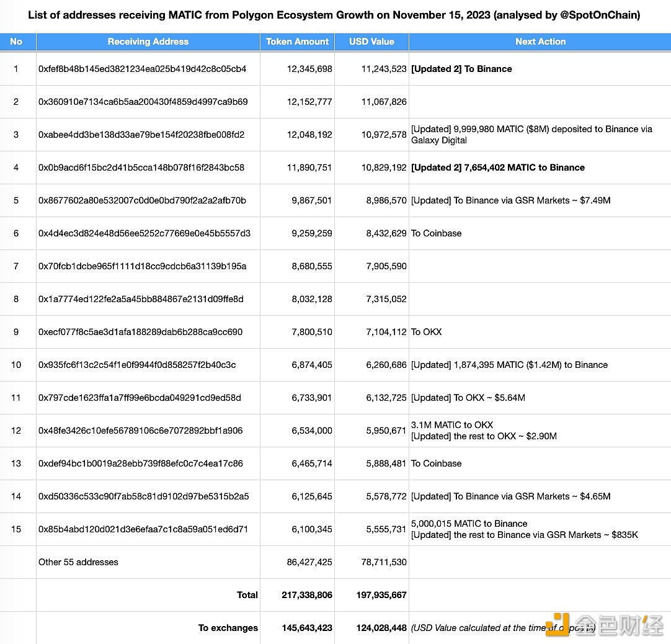Click token amount 9,259,259

tap(312, 233)
